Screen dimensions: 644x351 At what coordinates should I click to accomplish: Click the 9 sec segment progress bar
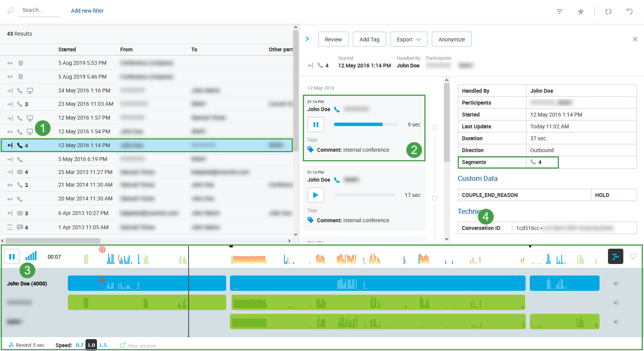(x=365, y=125)
